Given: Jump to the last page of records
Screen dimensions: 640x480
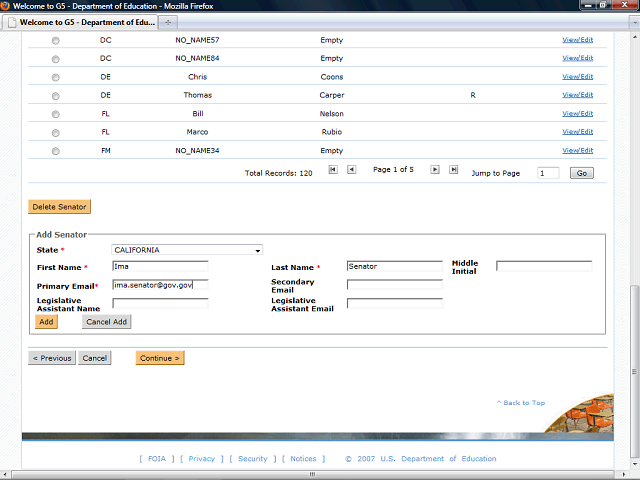Looking at the screenshot, I should 454,170.
